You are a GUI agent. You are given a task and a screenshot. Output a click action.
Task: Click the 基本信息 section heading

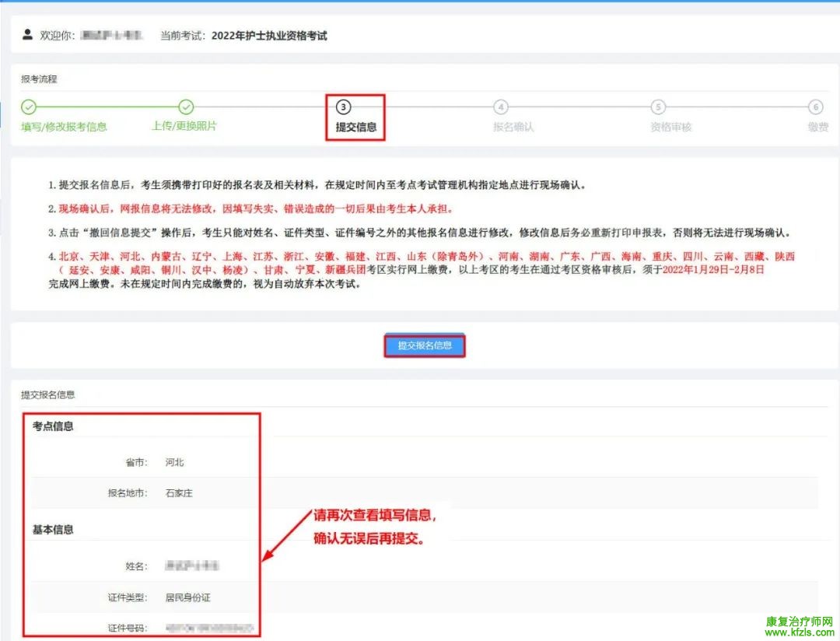tap(53, 530)
